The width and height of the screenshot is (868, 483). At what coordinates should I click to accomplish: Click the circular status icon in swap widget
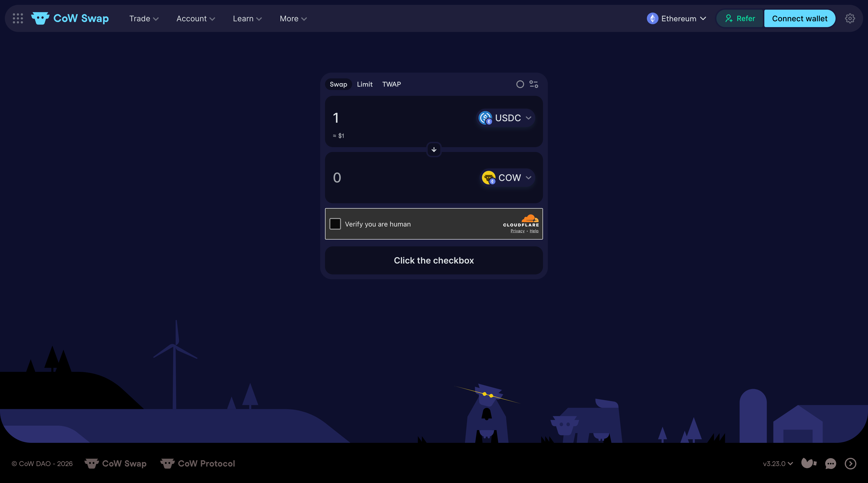pos(520,84)
